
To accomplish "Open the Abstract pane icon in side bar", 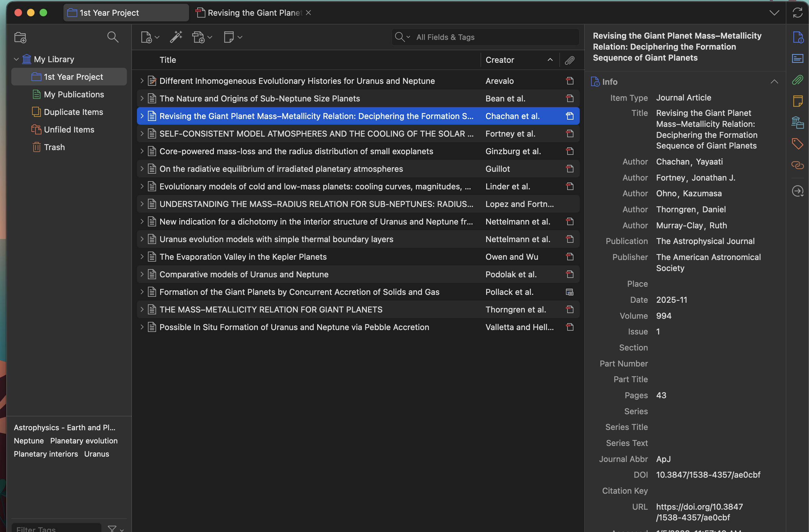I will point(797,58).
